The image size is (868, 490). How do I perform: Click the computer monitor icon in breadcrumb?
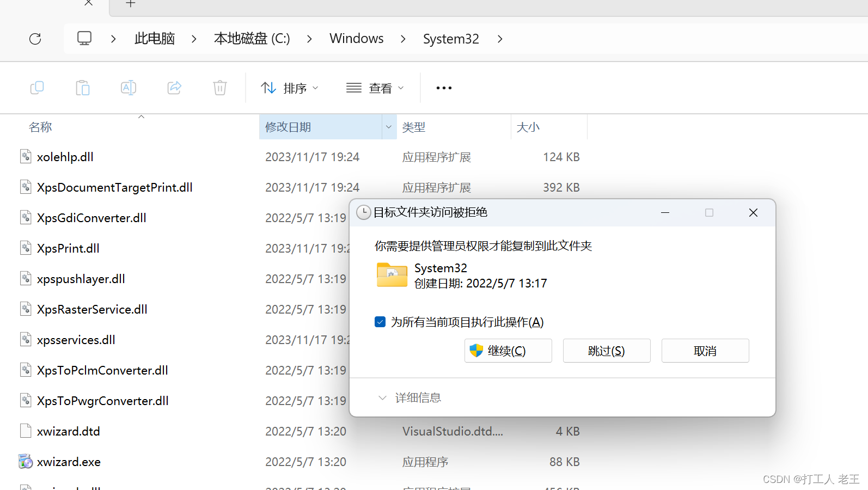tap(84, 38)
